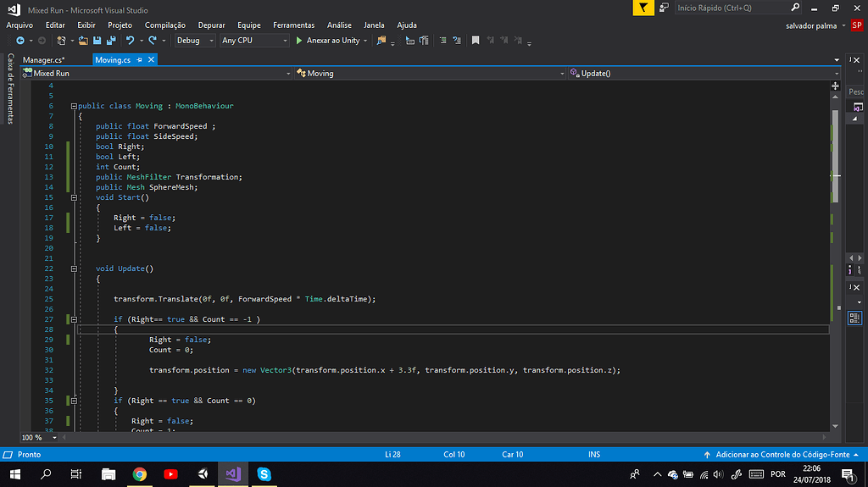The height and width of the screenshot is (487, 868).
Task: Click the Save All toolbar icon
Action: point(110,41)
